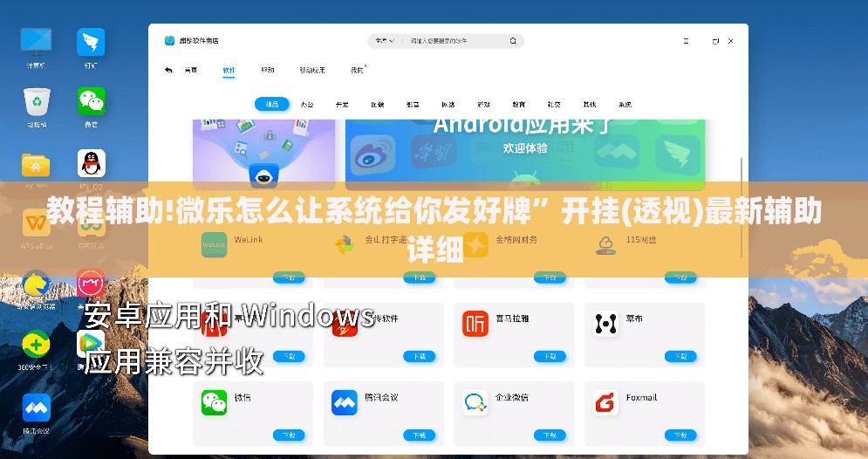Download 企业微信 with its 下载 button
The width and height of the screenshot is (868, 459).
[x=550, y=435]
